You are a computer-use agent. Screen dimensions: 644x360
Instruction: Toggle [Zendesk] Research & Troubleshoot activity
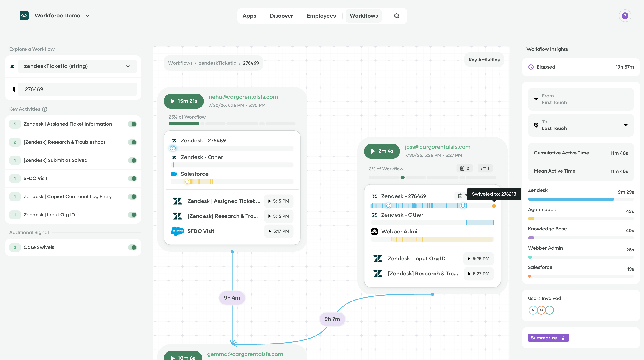point(132,142)
